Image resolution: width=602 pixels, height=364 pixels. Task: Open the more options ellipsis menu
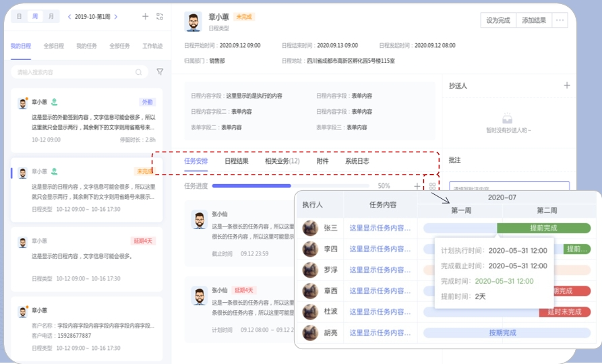click(x=560, y=20)
